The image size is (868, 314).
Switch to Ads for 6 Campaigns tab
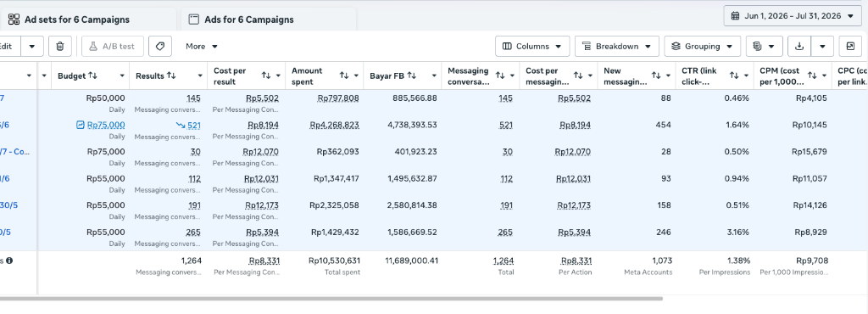268,20
